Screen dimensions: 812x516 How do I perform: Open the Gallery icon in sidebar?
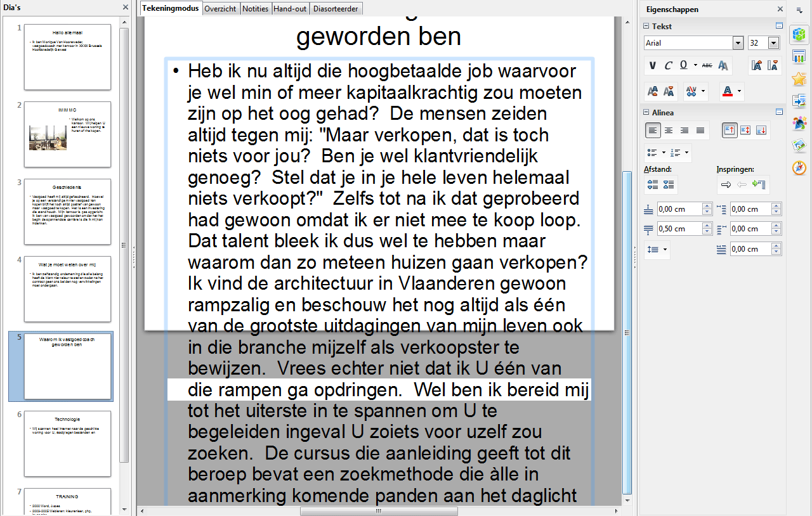[x=799, y=146]
